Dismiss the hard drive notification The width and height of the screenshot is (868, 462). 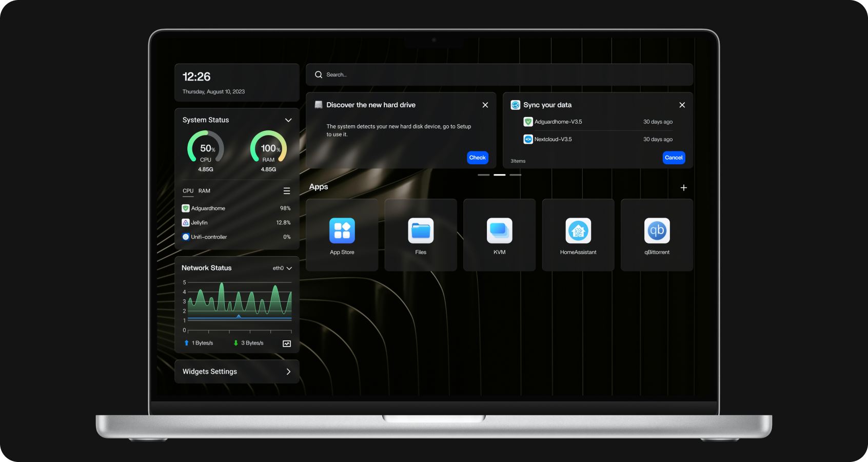click(485, 105)
